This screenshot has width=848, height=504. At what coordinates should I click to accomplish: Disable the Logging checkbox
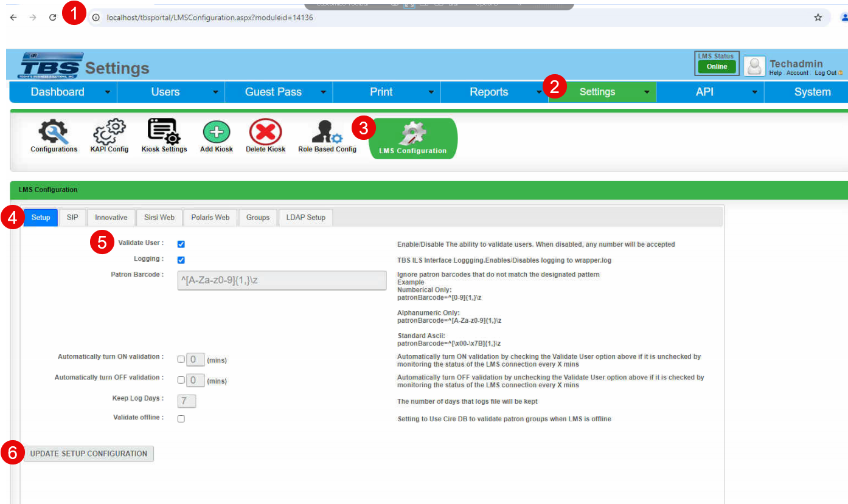[181, 260]
